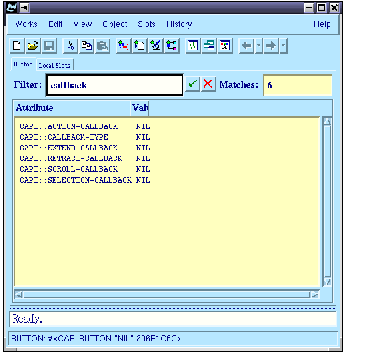Click the Value column header
This screenshot has width=379, height=360.
[x=140, y=108]
